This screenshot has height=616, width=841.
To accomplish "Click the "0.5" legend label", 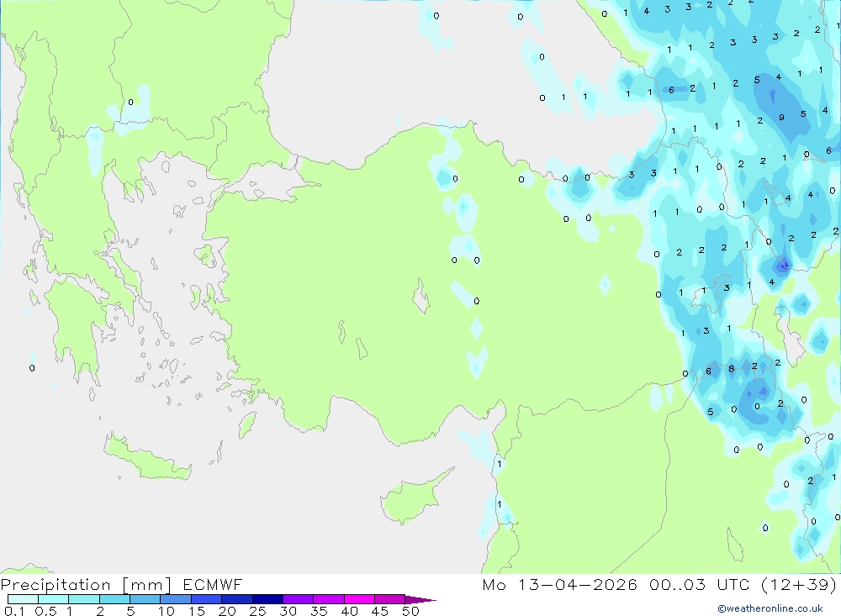I will pos(45,611).
